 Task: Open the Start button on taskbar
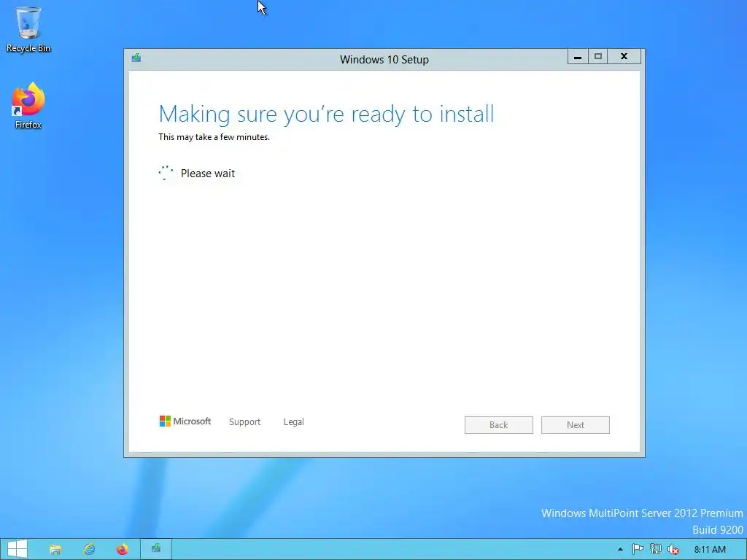18,549
